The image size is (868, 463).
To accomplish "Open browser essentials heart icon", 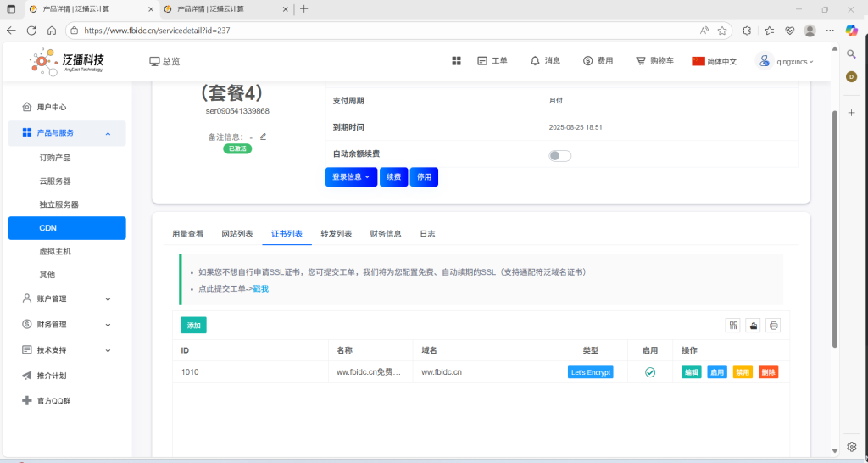I will pos(790,31).
